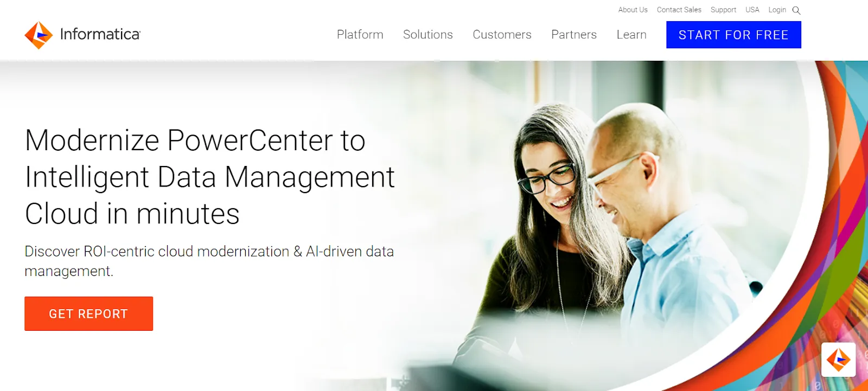The image size is (868, 391).
Task: Click the GET REPORT button
Action: (88, 313)
